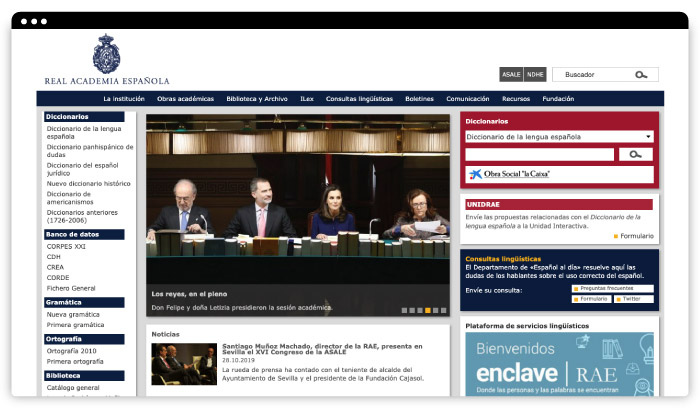Viewport: 700px width, 408px height.
Task: Open La institución menu
Action: (x=124, y=99)
